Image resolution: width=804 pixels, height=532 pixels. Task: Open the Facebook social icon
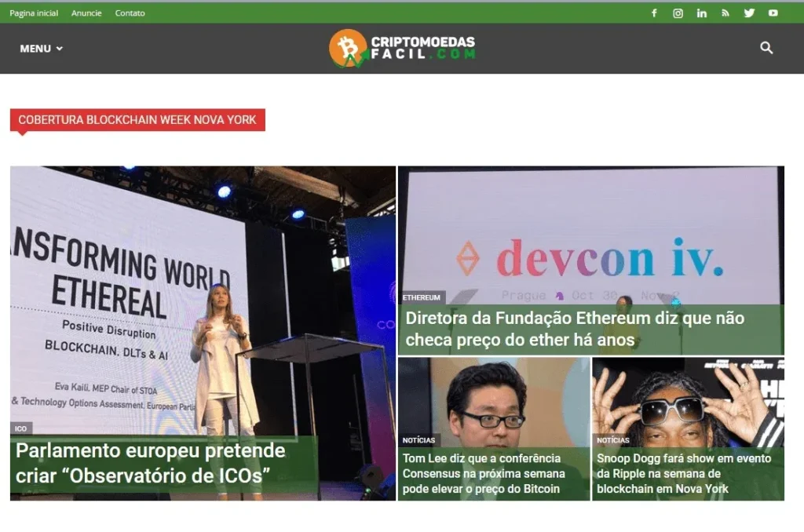point(654,13)
